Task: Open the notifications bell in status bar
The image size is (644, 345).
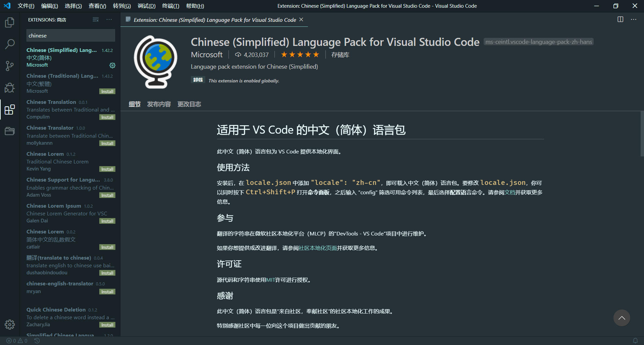Action: click(635, 341)
